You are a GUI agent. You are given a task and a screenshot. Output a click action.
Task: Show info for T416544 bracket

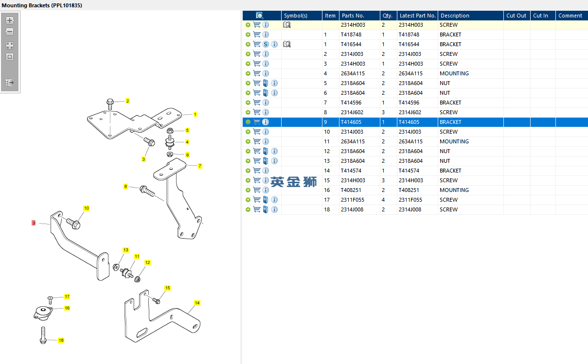pyautogui.click(x=275, y=44)
